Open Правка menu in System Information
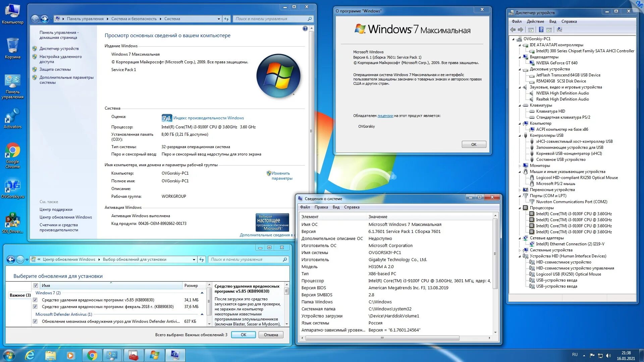Viewport: 644px width, 362px height. click(x=321, y=207)
